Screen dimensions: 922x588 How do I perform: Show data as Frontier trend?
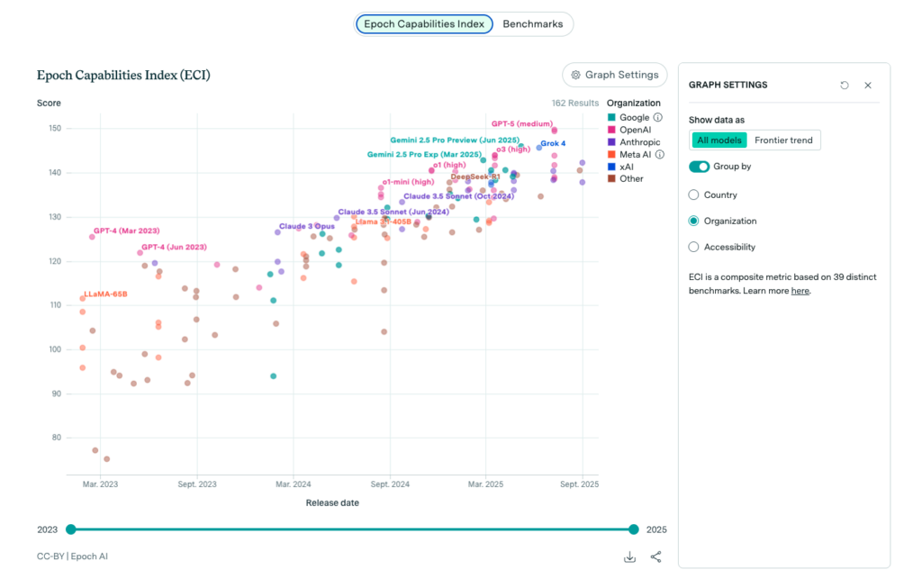pos(783,140)
